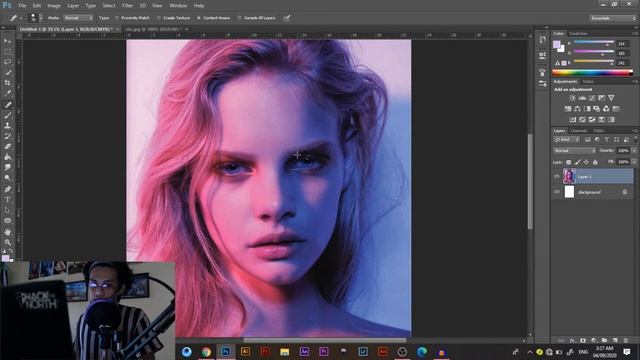Select the Paint Bucket tool

pyautogui.click(x=7, y=158)
